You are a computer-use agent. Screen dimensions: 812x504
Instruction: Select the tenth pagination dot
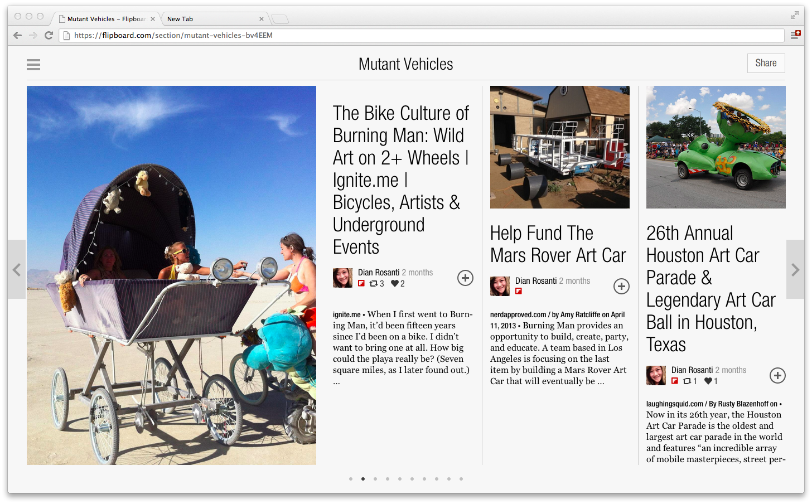point(461,479)
